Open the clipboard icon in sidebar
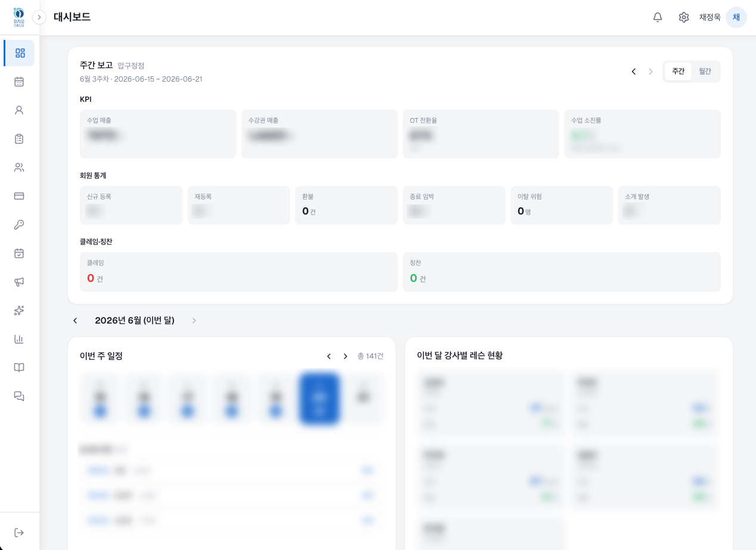 19,139
